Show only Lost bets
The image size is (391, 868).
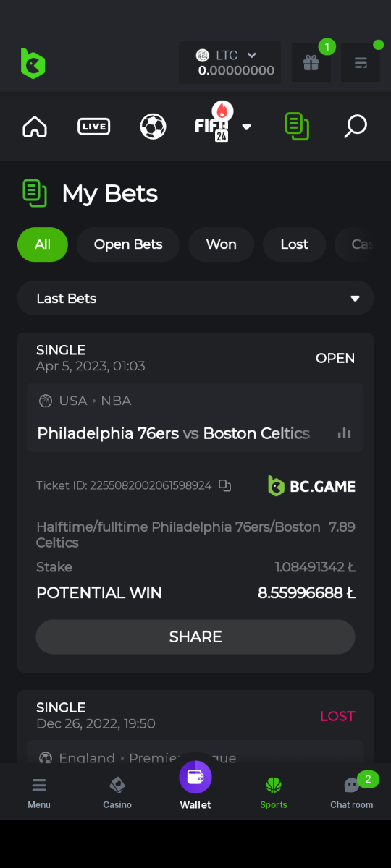295,244
